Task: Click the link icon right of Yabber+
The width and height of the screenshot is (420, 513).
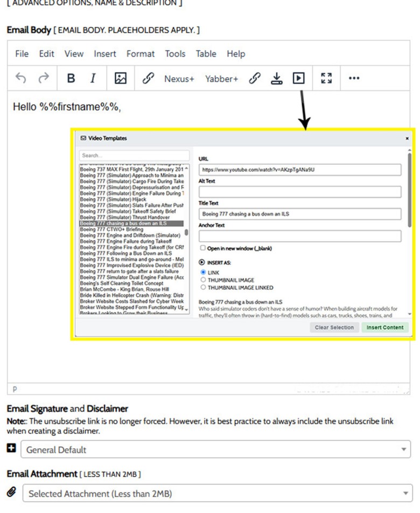Action: 255,78
